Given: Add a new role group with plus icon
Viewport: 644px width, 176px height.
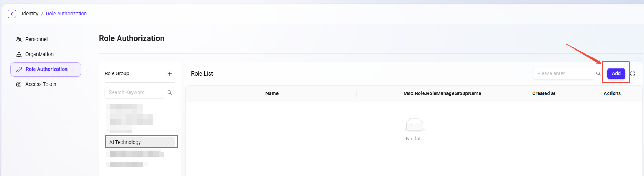Looking at the screenshot, I should (170, 74).
